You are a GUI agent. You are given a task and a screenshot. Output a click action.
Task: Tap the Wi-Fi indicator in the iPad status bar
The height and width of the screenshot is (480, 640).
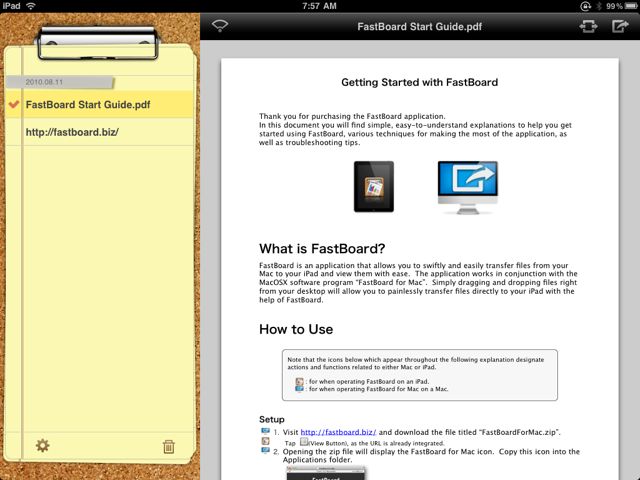pos(31,6)
